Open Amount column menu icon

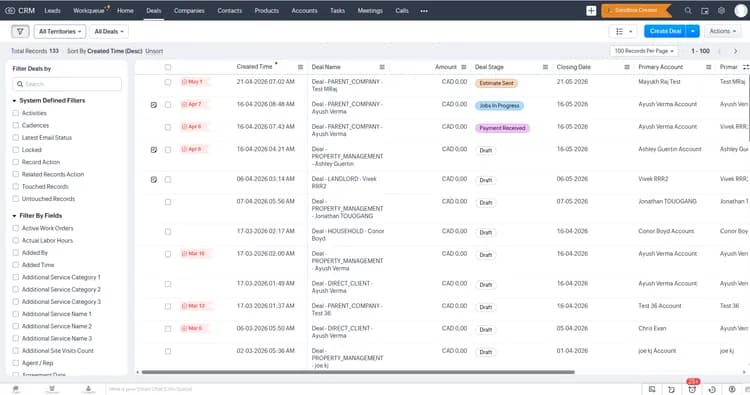coord(463,67)
